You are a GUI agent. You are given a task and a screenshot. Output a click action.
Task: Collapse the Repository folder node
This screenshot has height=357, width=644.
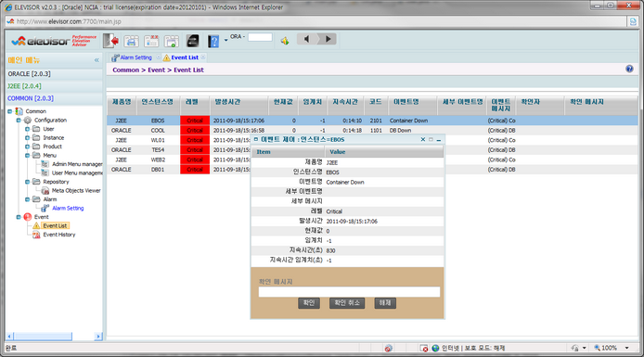click(x=27, y=182)
